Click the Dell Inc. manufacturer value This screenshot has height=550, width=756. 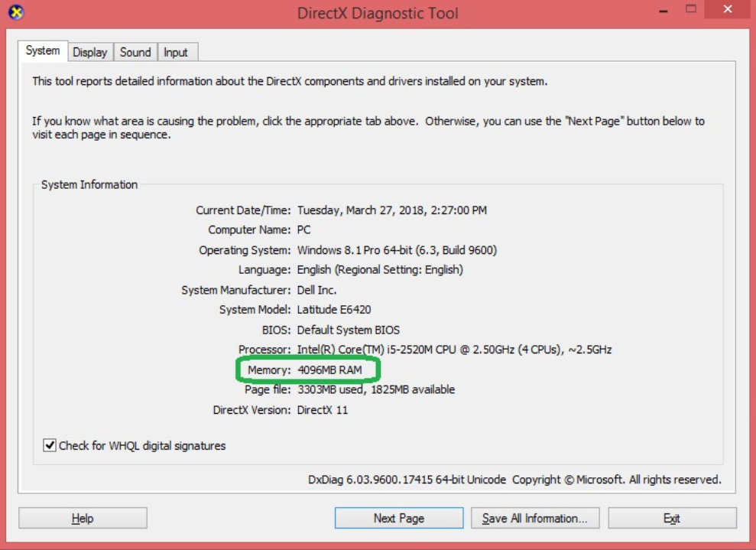click(x=316, y=290)
